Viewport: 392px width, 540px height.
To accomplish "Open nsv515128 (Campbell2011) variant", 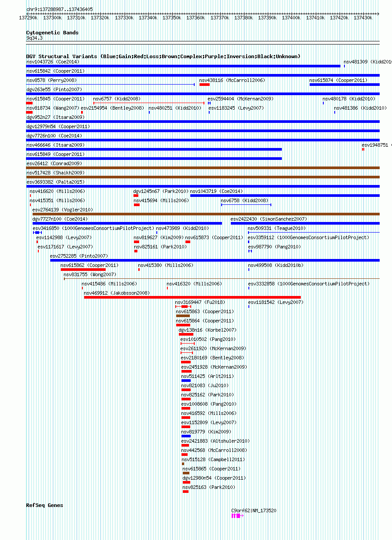I will 213,459.
